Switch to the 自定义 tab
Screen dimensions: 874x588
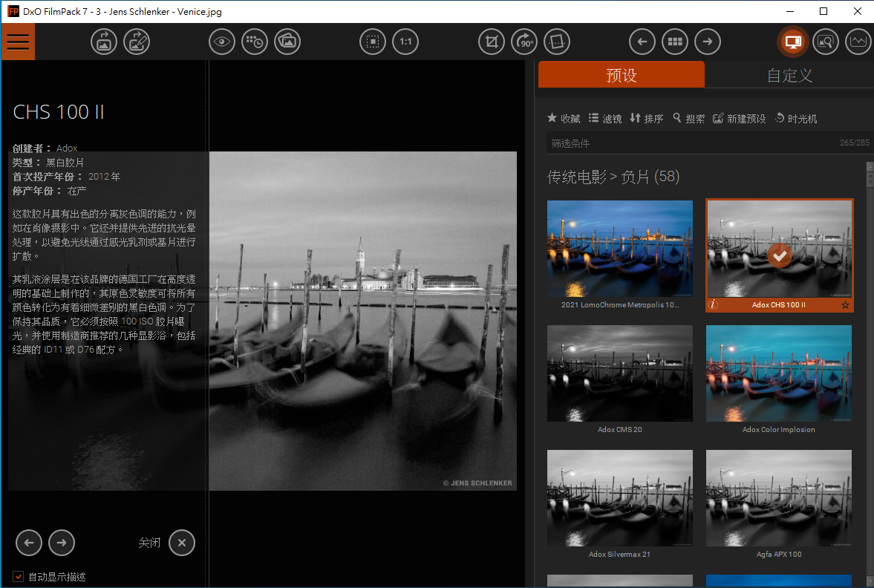[x=789, y=75]
